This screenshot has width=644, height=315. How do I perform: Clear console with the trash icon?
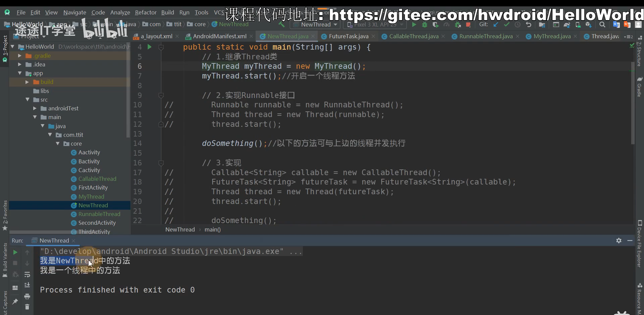[27, 306]
